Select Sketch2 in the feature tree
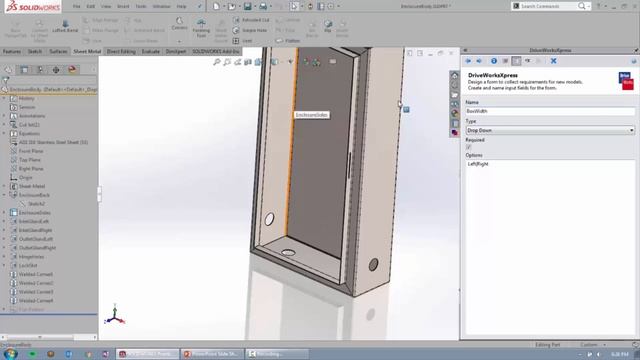The width and height of the screenshot is (640, 360). [36, 204]
